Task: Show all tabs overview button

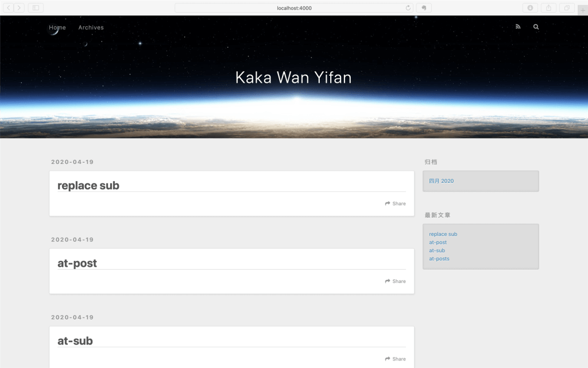Action: (x=566, y=8)
